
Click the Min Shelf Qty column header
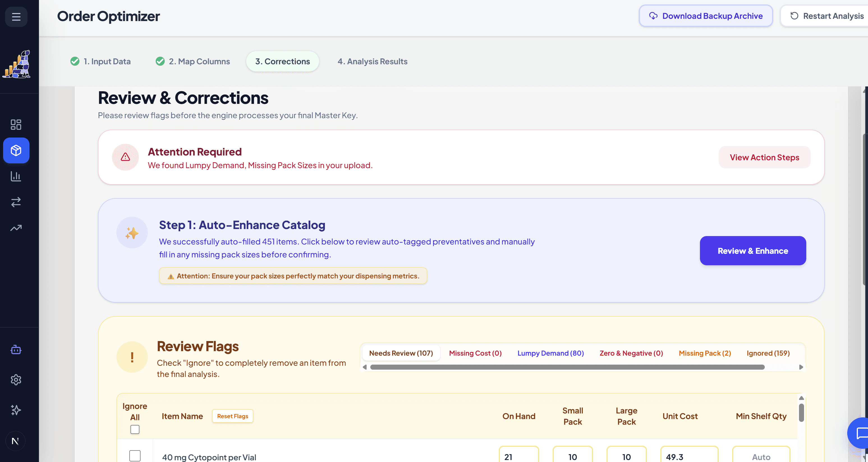coord(761,416)
